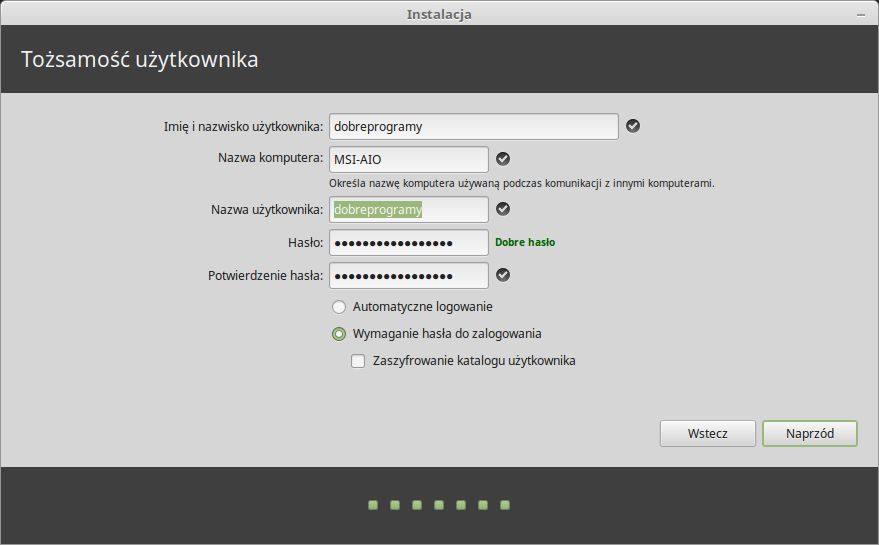This screenshot has width=879, height=545.
Task: Click the 'Potwierdzenie hasła:' label
Action: click(x=265, y=275)
